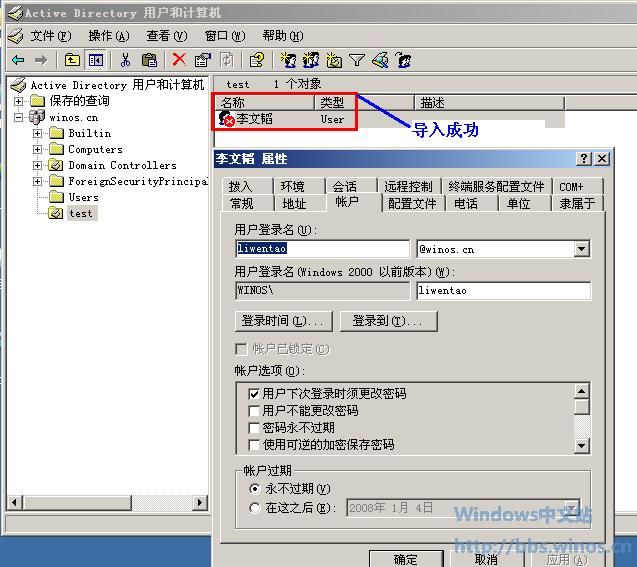
Task: Click the Cut scissors icon
Action: point(125,60)
